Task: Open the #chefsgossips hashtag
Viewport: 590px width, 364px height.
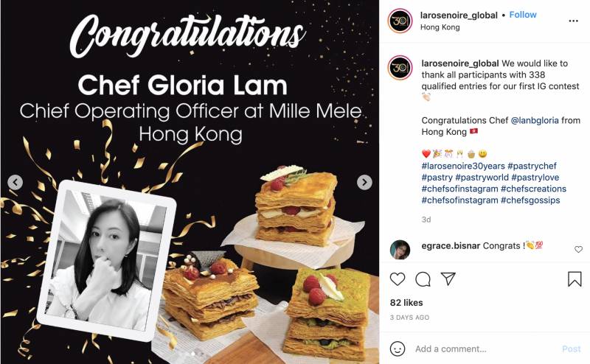Action: pos(534,200)
